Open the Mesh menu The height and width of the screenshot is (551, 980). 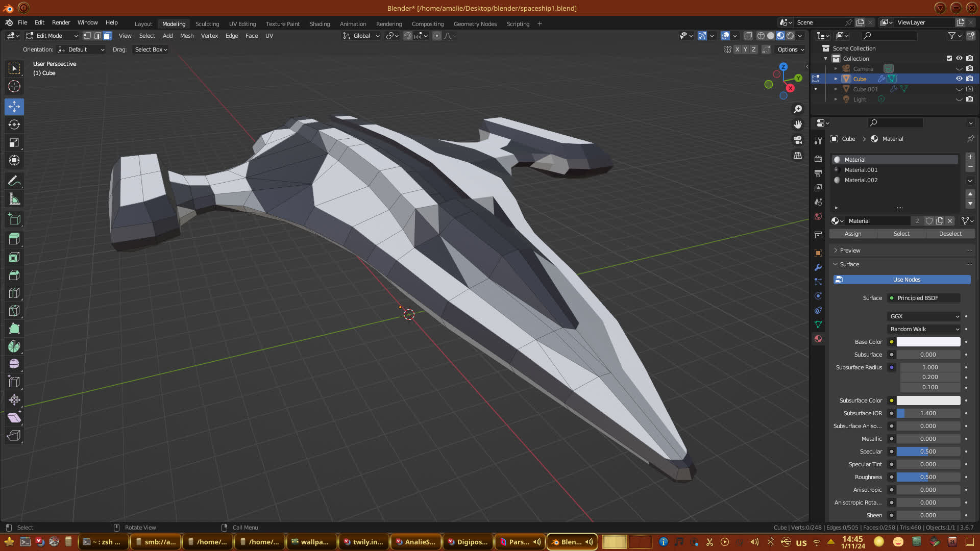[187, 36]
